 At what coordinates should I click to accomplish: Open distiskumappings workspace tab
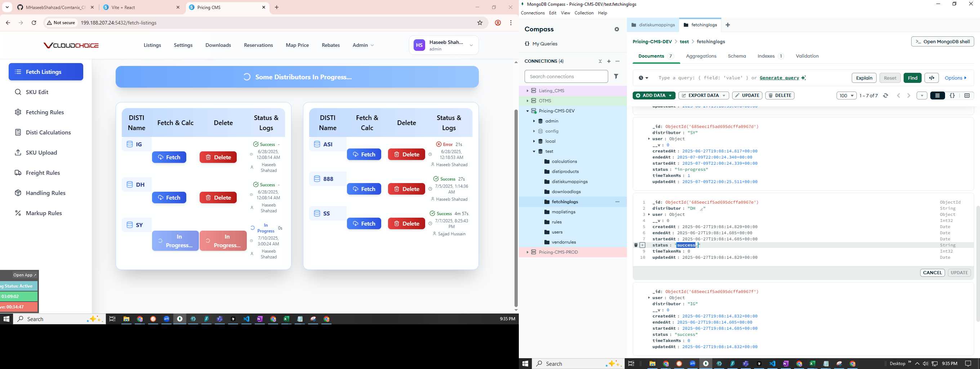(653, 25)
